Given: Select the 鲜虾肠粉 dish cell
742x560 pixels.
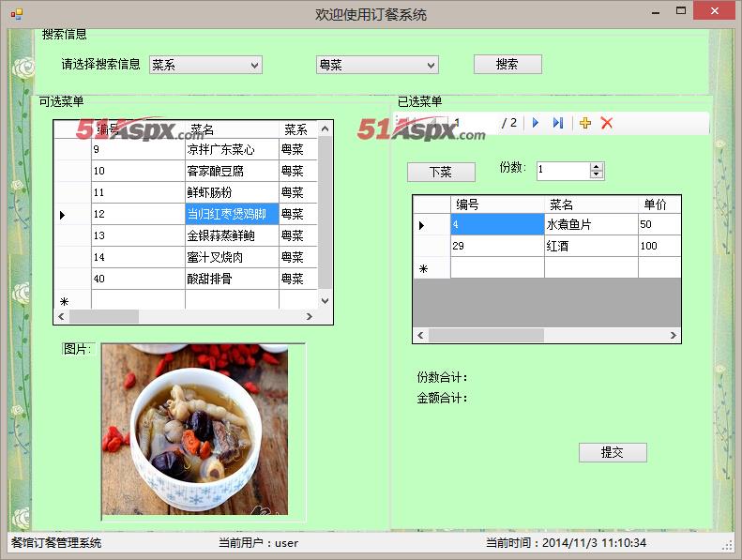Looking at the screenshot, I should click(232, 192).
